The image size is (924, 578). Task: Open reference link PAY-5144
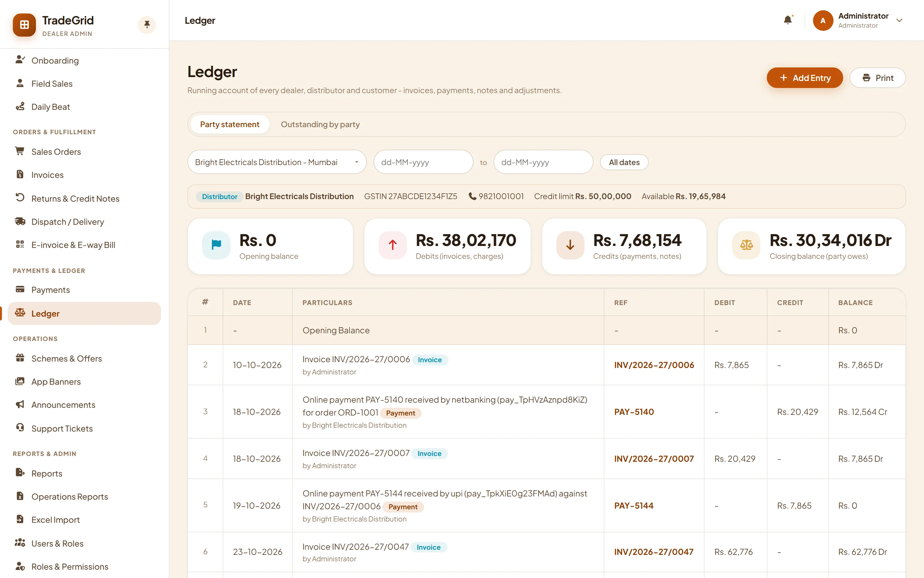[x=634, y=505]
